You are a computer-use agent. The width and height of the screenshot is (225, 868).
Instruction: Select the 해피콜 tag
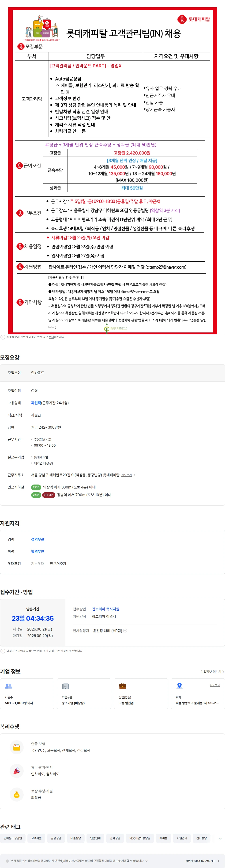tap(164, 838)
